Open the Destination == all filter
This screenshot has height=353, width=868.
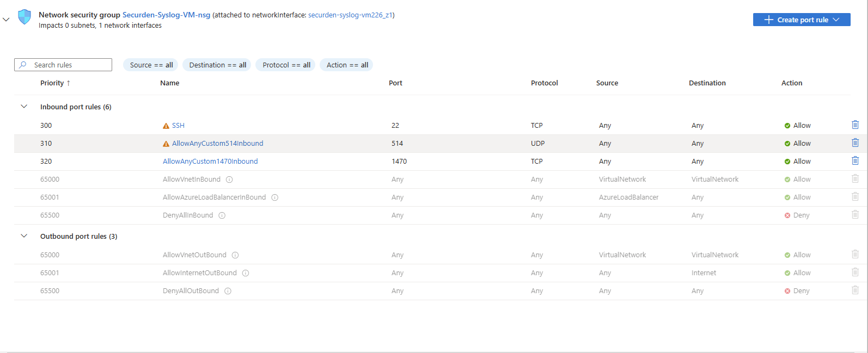[217, 65]
